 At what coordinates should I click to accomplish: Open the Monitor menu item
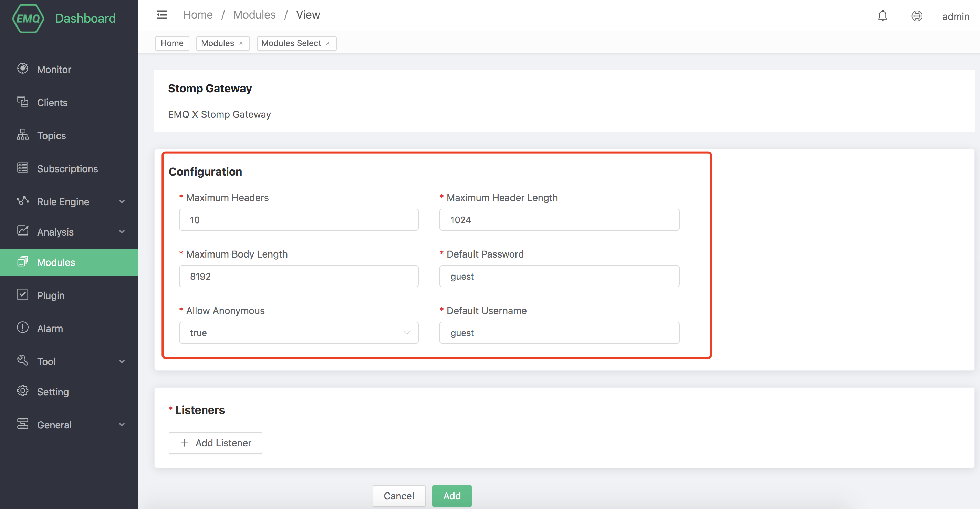point(69,69)
